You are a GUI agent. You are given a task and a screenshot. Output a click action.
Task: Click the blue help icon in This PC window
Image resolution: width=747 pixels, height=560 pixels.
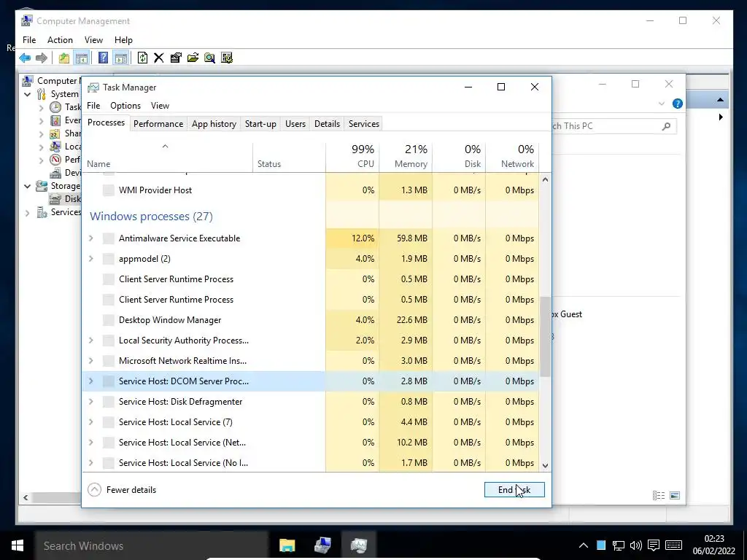tap(677, 104)
